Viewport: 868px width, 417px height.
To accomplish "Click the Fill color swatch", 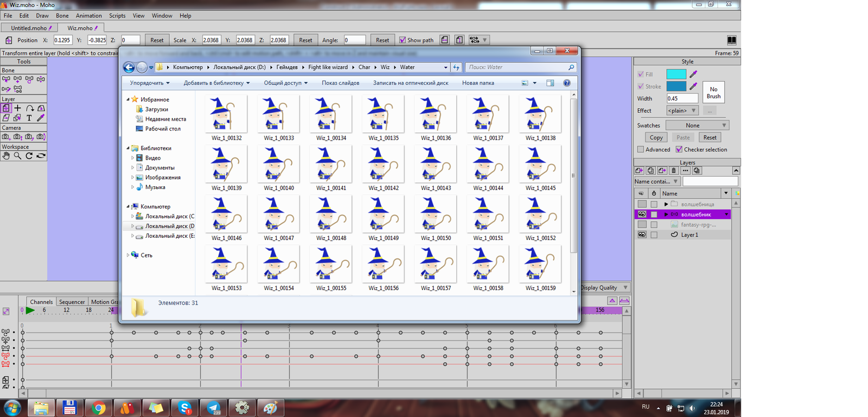I will (x=676, y=74).
